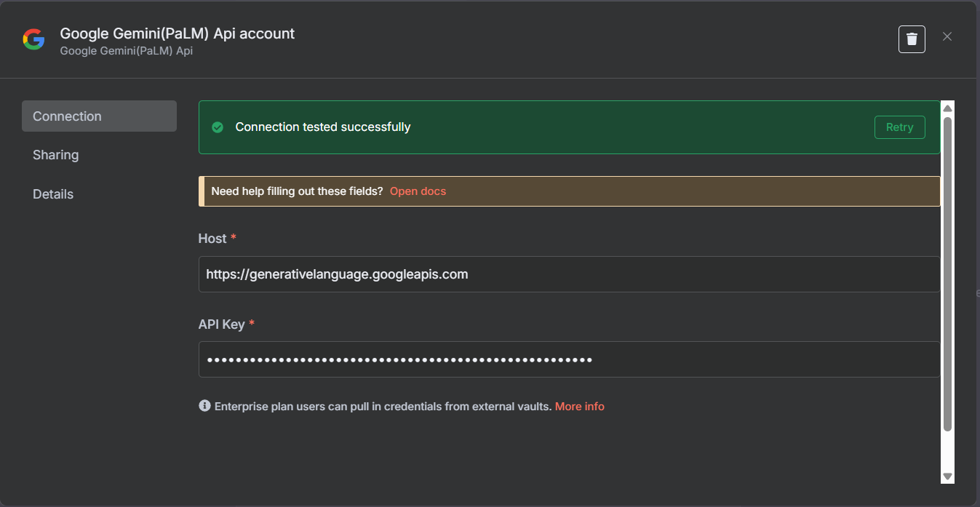Click the 'Host' field label

pyautogui.click(x=212, y=239)
